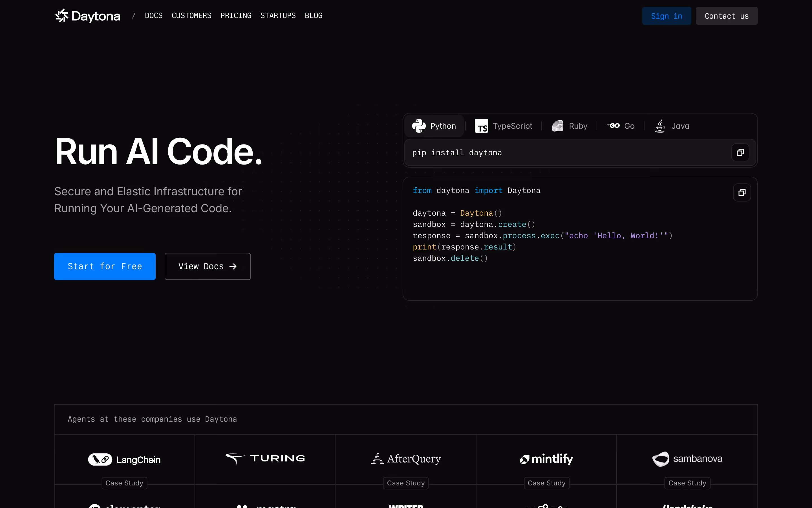Click the 'print(response.result)' code line
The height and width of the screenshot is (508, 812).
pos(464,247)
